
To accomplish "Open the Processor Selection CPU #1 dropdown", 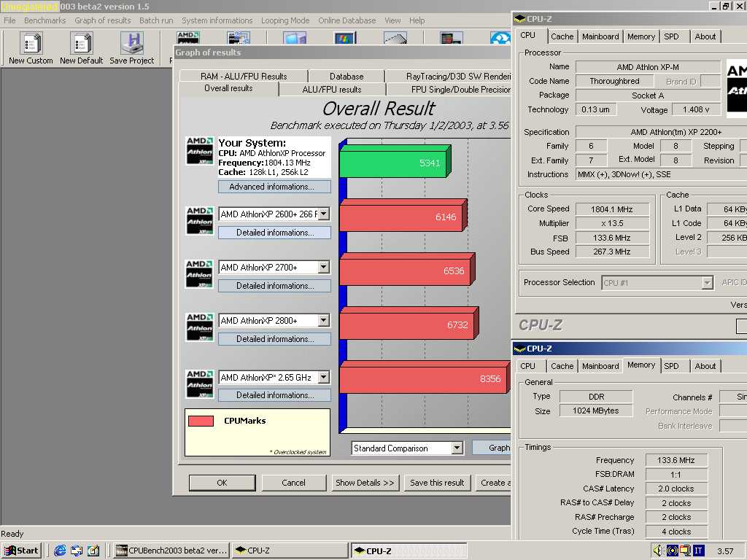I will (x=707, y=282).
